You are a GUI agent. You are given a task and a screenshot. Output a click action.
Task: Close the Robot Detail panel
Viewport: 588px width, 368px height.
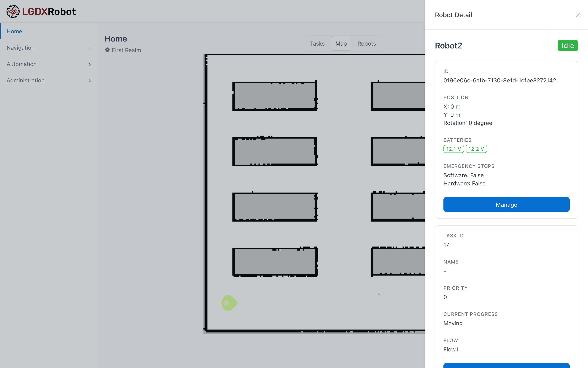(x=578, y=15)
